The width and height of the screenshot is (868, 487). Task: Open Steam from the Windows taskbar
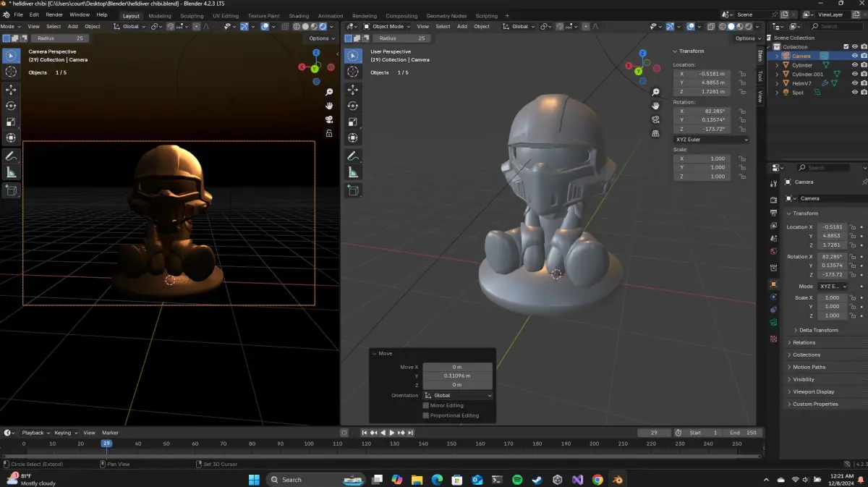point(537,479)
